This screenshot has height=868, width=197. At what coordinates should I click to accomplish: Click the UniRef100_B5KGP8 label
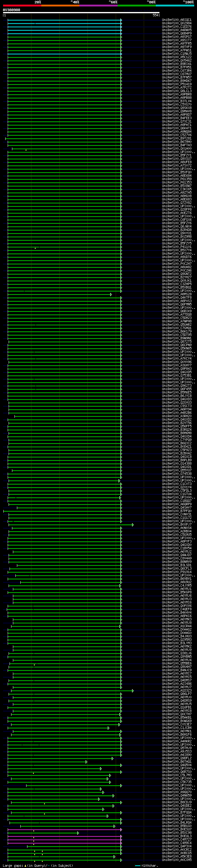click(177, 592)
